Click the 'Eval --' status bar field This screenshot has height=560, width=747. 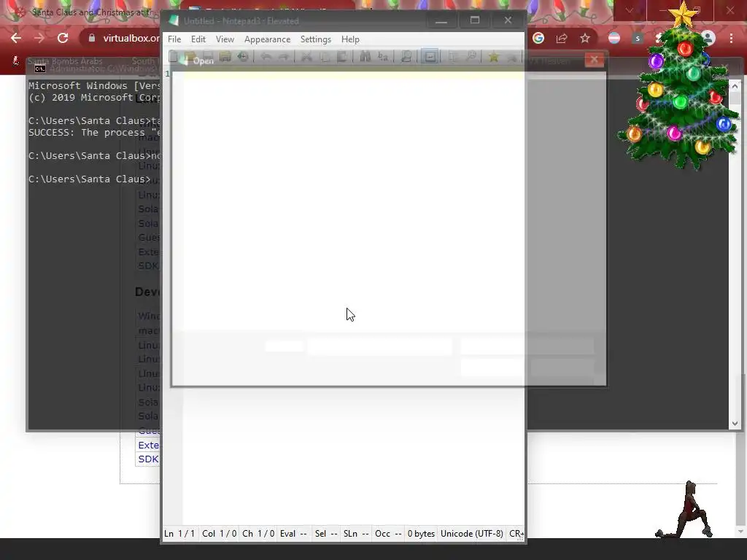click(x=293, y=534)
